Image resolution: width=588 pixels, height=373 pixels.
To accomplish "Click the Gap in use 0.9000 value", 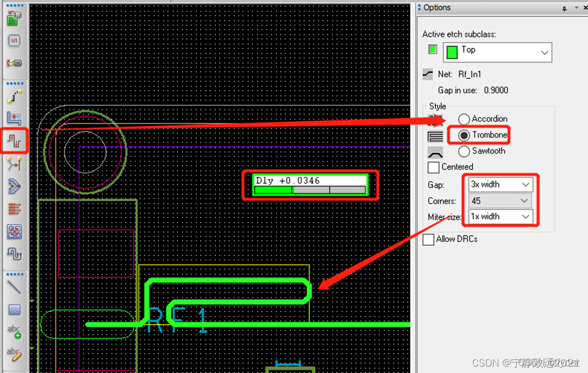I will point(496,91).
